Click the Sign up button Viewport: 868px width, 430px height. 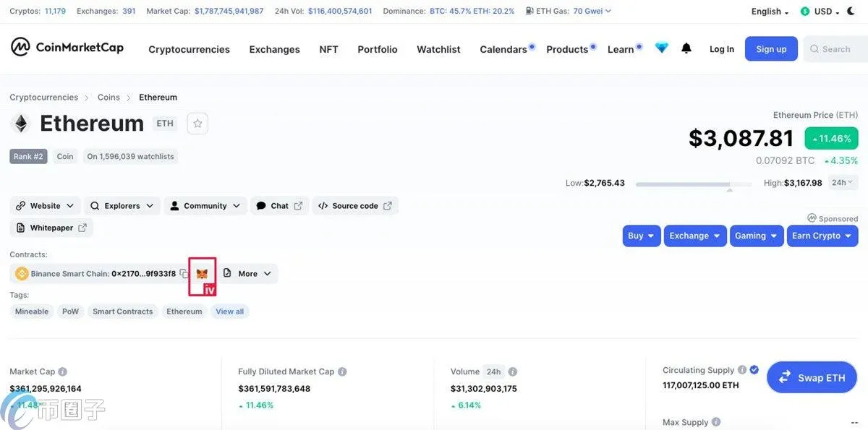pos(771,49)
